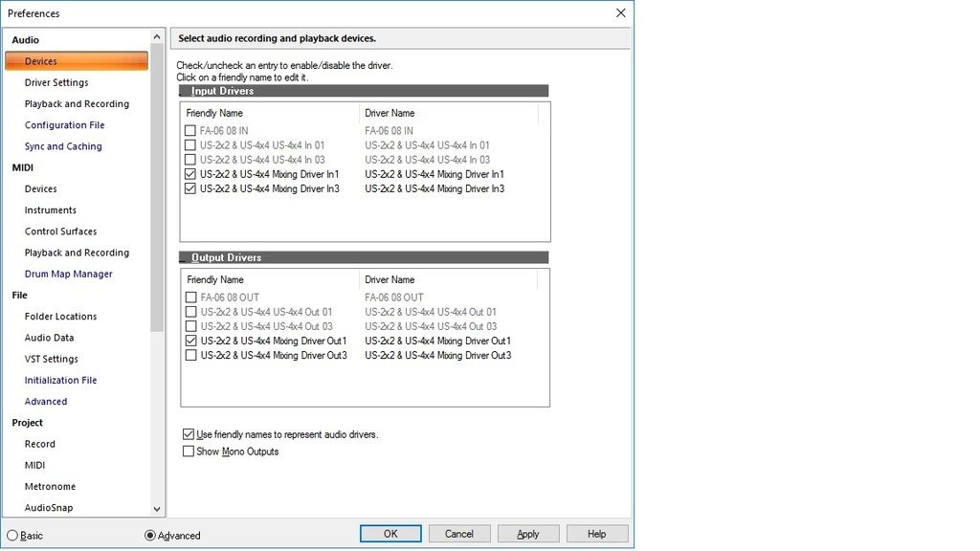This screenshot has width=980, height=551.
Task: Select the Advanced radio button
Action: (x=150, y=536)
